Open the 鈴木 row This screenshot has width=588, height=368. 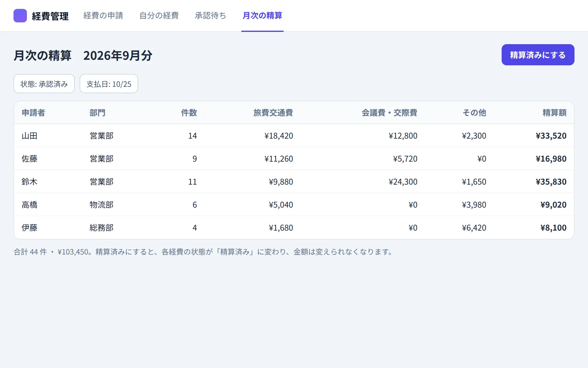[x=294, y=182]
